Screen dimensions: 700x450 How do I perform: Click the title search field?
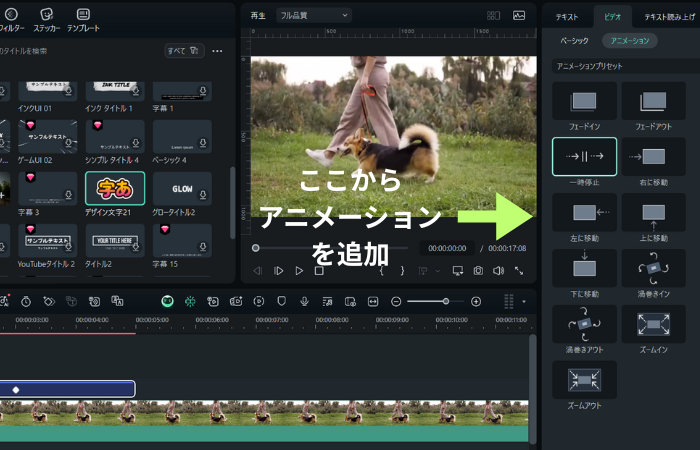coord(80,51)
